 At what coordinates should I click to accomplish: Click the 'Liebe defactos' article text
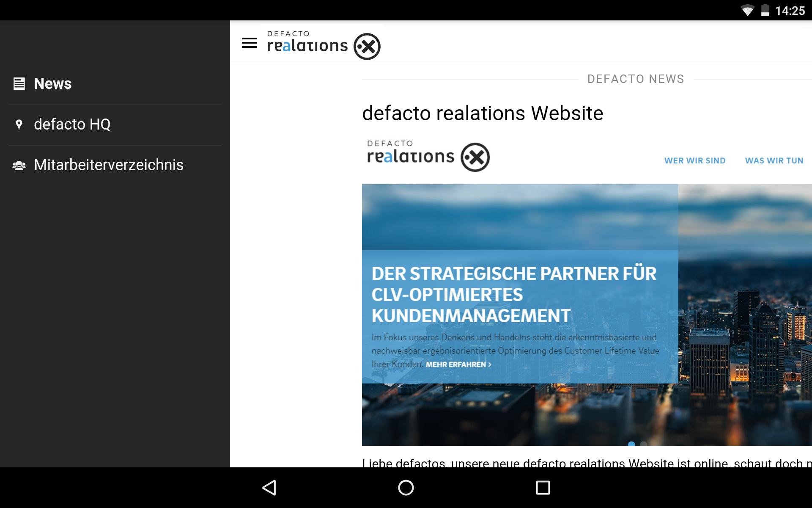click(x=587, y=463)
